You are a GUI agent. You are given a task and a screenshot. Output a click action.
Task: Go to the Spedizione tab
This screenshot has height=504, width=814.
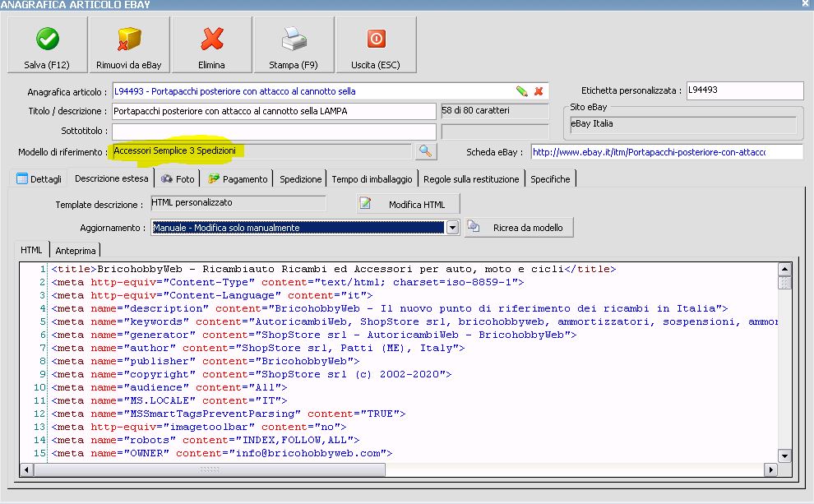pos(300,179)
